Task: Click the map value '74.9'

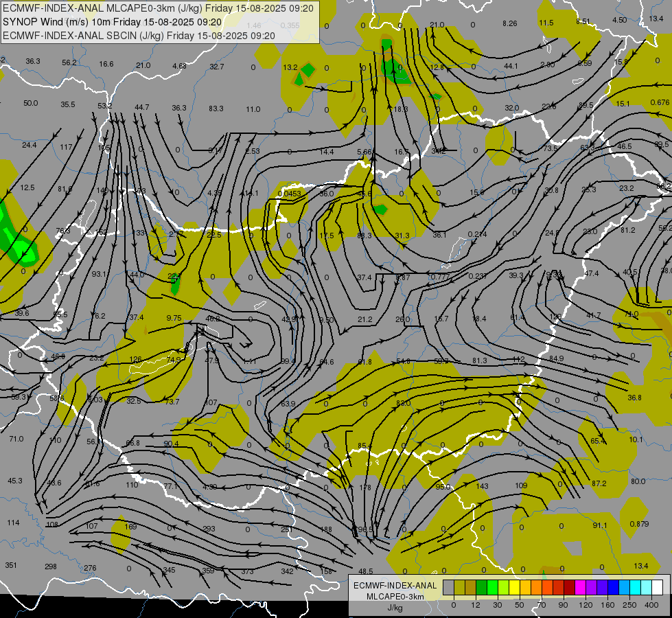Action: click(x=174, y=360)
